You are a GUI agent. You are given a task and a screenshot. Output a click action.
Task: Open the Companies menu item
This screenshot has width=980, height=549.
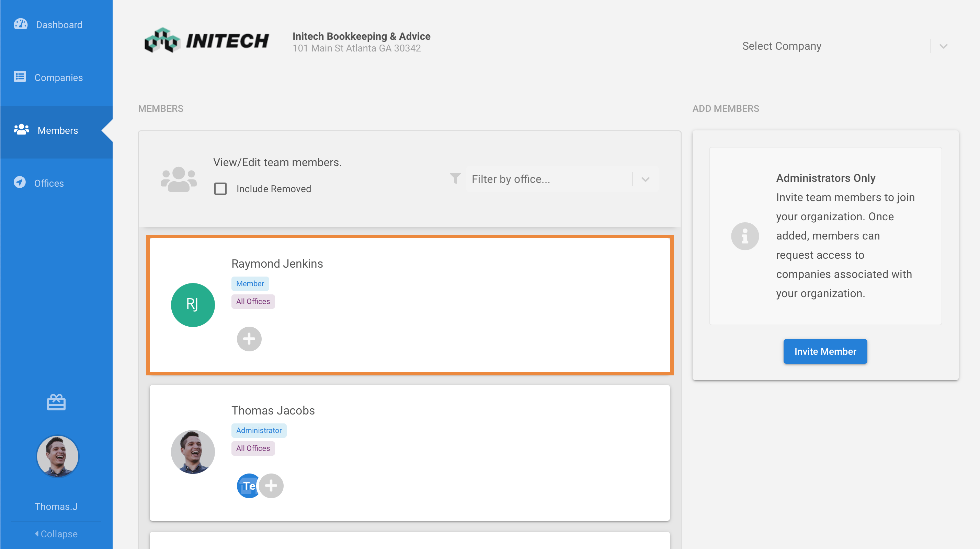tap(56, 78)
